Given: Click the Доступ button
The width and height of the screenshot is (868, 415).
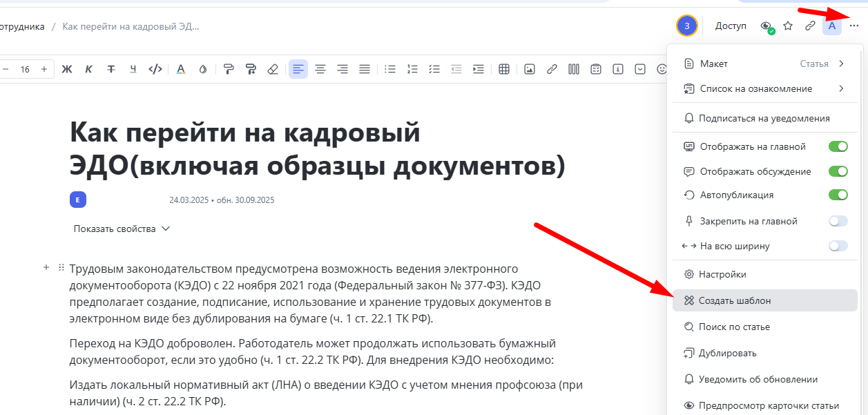Looking at the screenshot, I should pyautogui.click(x=730, y=25).
